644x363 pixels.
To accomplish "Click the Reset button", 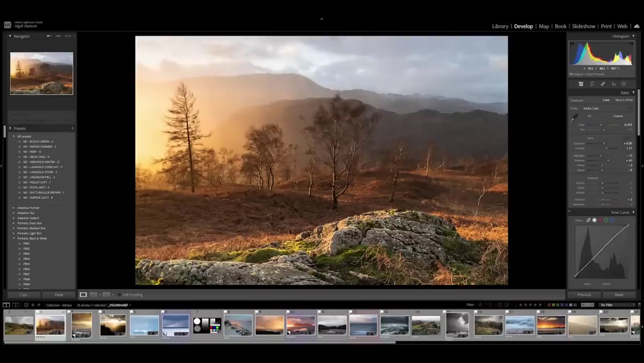I will pyautogui.click(x=619, y=295).
